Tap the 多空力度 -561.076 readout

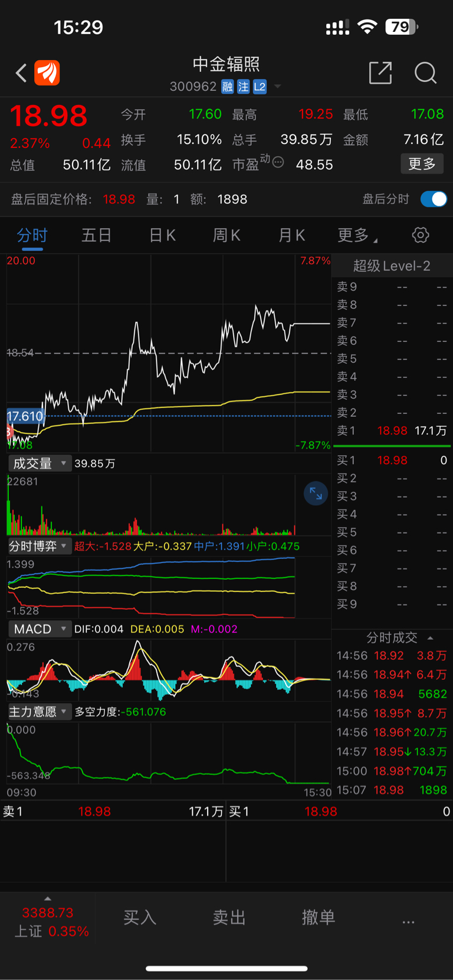[120, 712]
